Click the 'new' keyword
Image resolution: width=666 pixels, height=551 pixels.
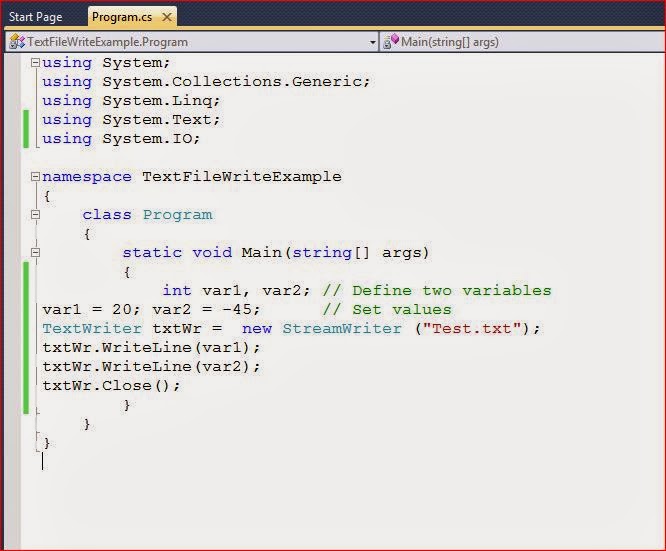pyautogui.click(x=257, y=329)
